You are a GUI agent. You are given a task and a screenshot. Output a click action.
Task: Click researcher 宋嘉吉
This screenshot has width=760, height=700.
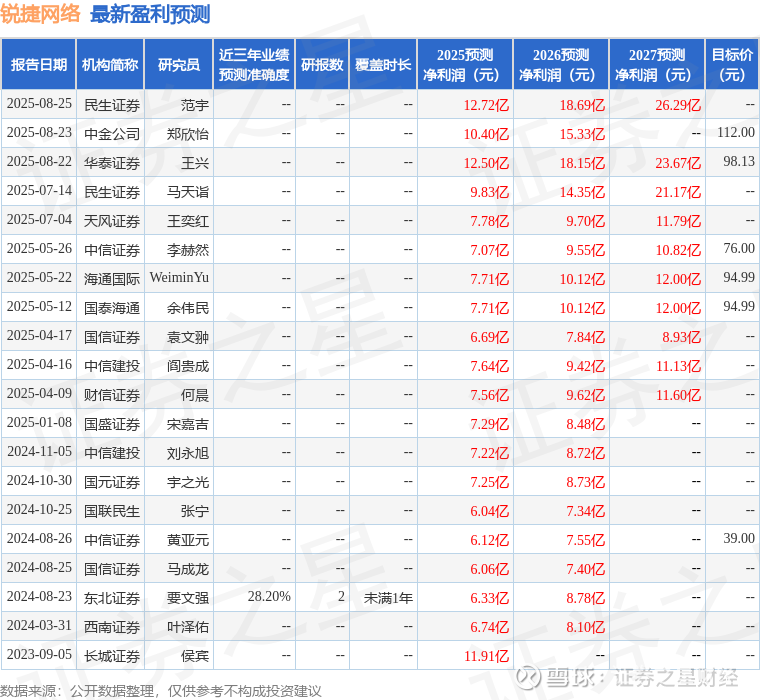[188, 424]
